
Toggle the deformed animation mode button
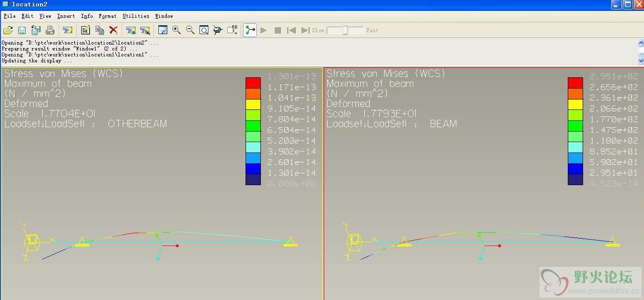(250, 30)
